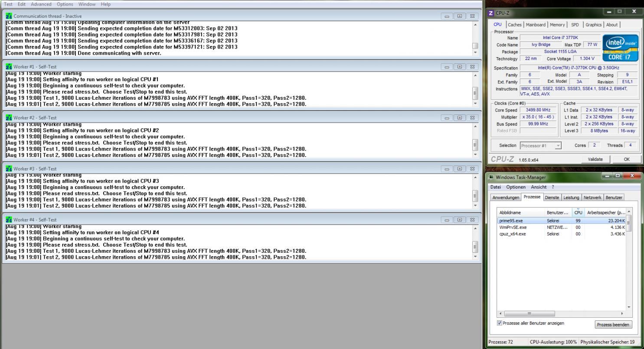
Task: Select the prime95.exe process row
Action: [562, 221]
